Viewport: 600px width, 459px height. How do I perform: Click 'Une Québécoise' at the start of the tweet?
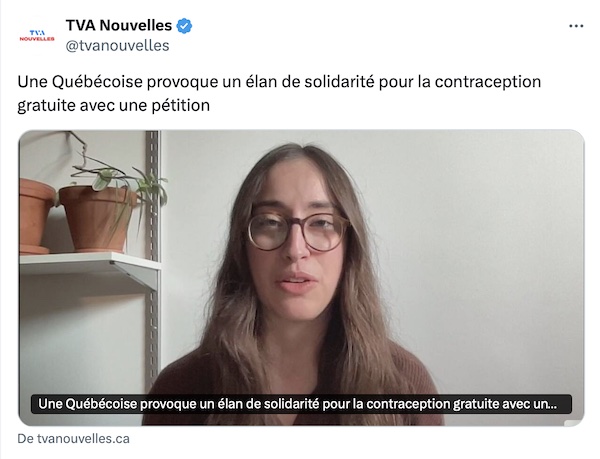80,82
